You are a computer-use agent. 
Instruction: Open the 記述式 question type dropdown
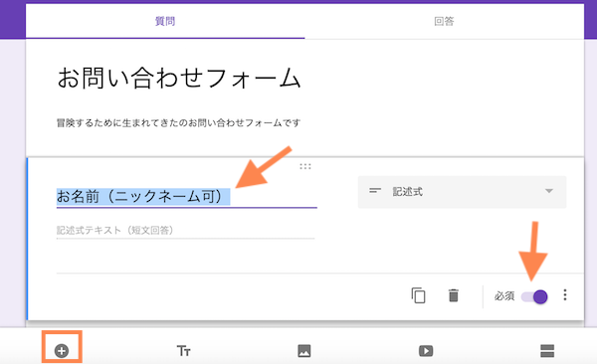click(462, 192)
